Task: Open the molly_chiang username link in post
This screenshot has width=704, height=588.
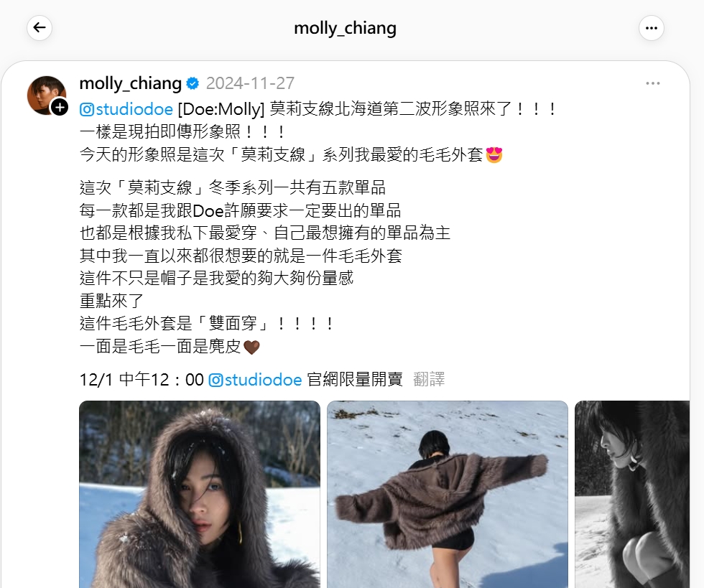Action: (130, 83)
